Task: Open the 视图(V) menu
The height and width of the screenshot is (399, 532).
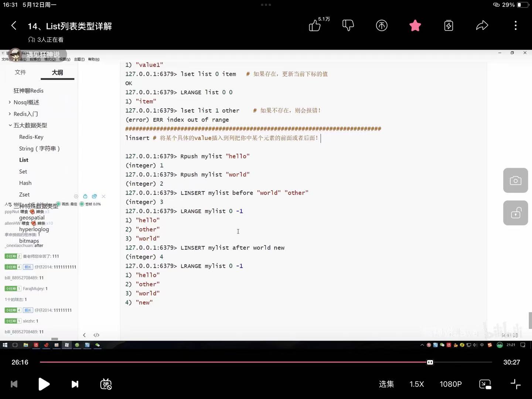Action: (x=65, y=59)
